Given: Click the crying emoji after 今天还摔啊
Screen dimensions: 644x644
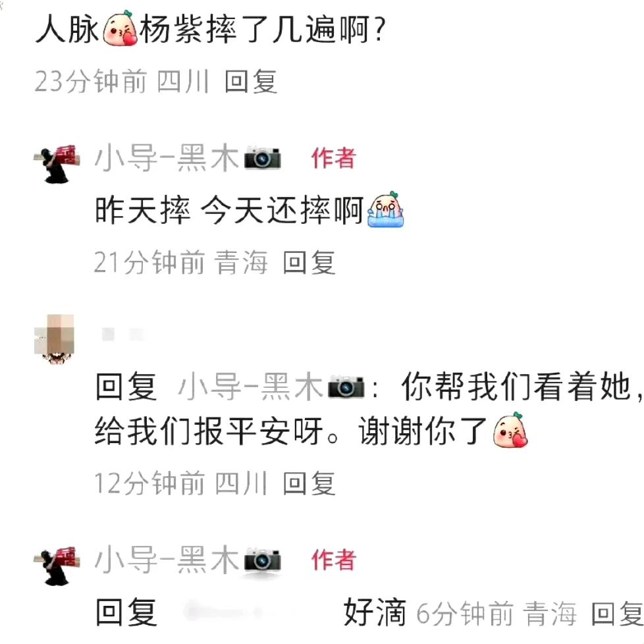Looking at the screenshot, I should coord(386,209).
